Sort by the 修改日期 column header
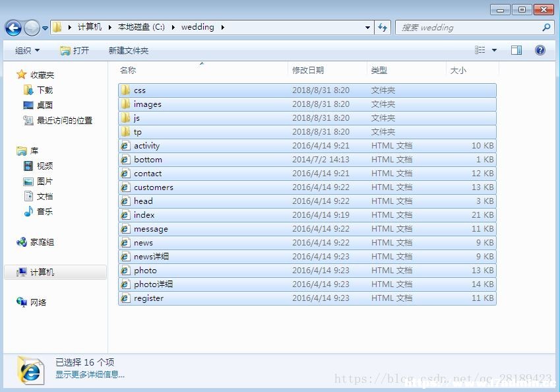560x392 pixels. point(327,70)
